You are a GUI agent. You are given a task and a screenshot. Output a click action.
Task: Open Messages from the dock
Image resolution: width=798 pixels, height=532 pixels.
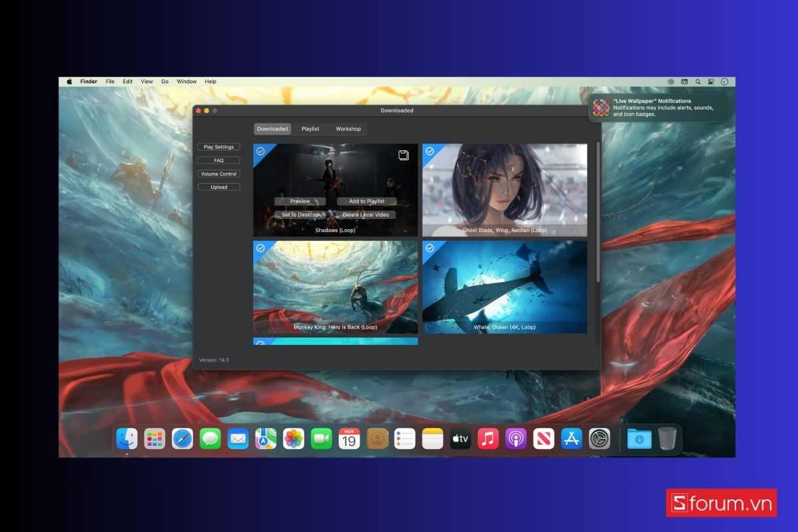[210, 439]
